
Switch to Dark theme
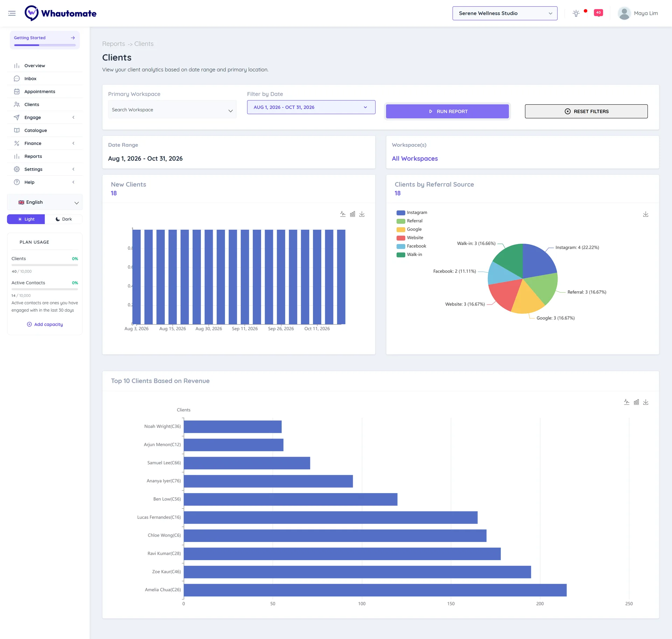64,219
